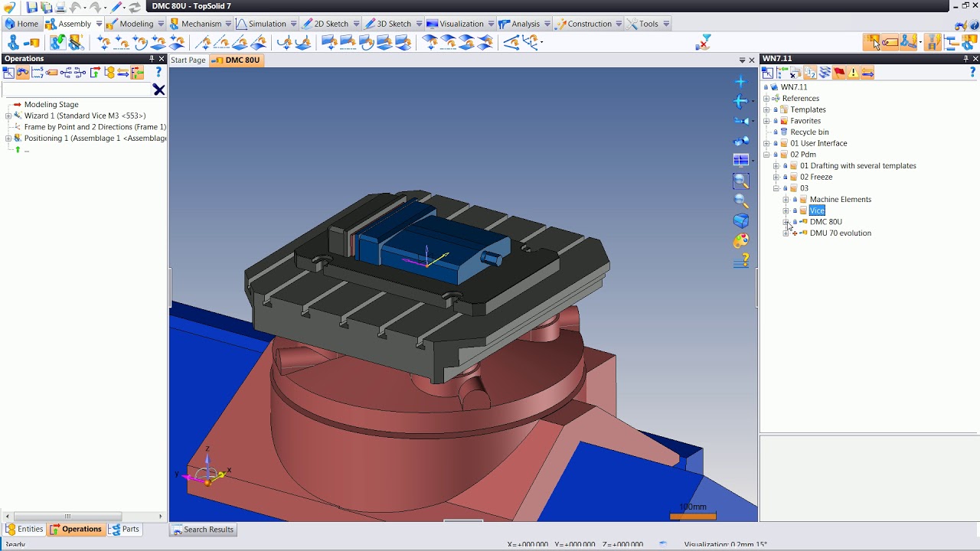
Task: Toggle pin on the Operations panel
Action: [x=152, y=59]
